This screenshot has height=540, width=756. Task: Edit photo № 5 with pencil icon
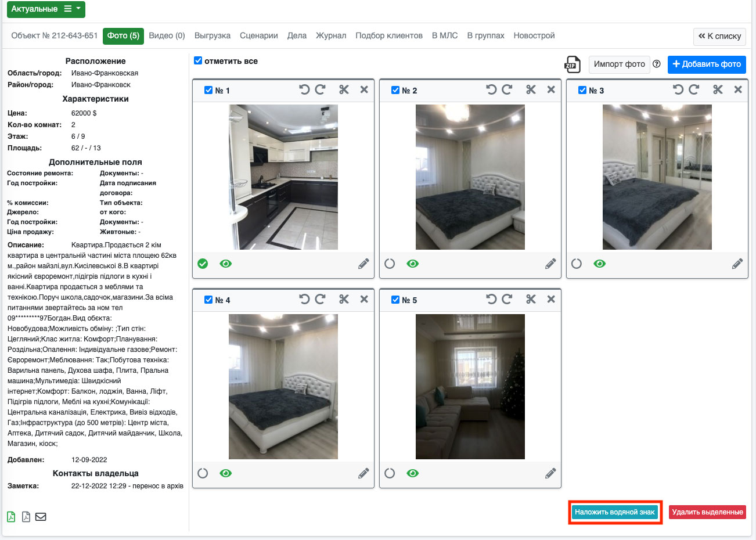550,474
